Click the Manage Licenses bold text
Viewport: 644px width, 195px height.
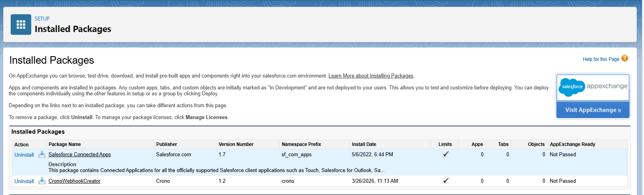click(206, 117)
